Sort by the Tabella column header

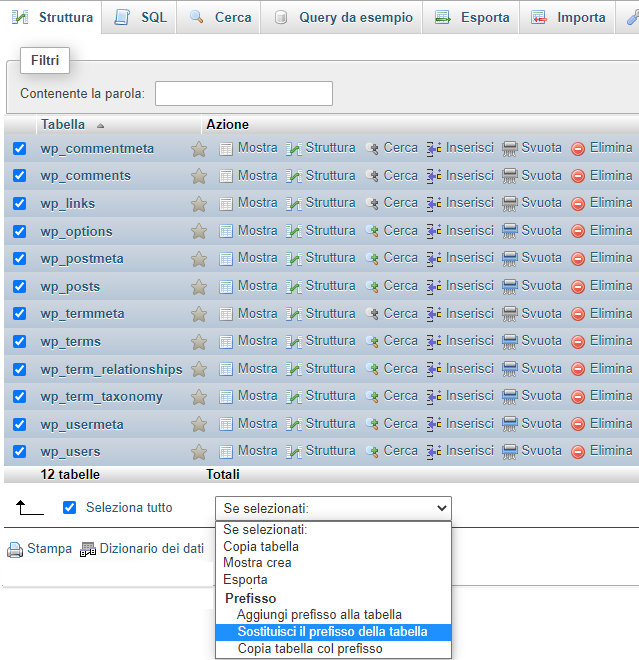click(62, 125)
